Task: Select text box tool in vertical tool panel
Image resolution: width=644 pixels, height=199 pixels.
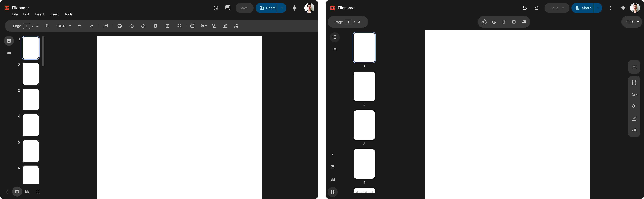Action: coord(634,83)
